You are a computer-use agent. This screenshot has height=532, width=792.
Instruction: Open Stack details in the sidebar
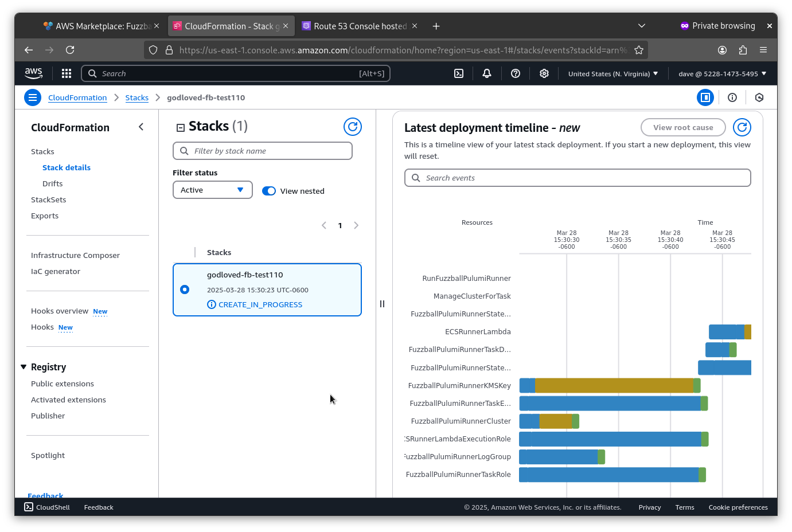(x=67, y=167)
